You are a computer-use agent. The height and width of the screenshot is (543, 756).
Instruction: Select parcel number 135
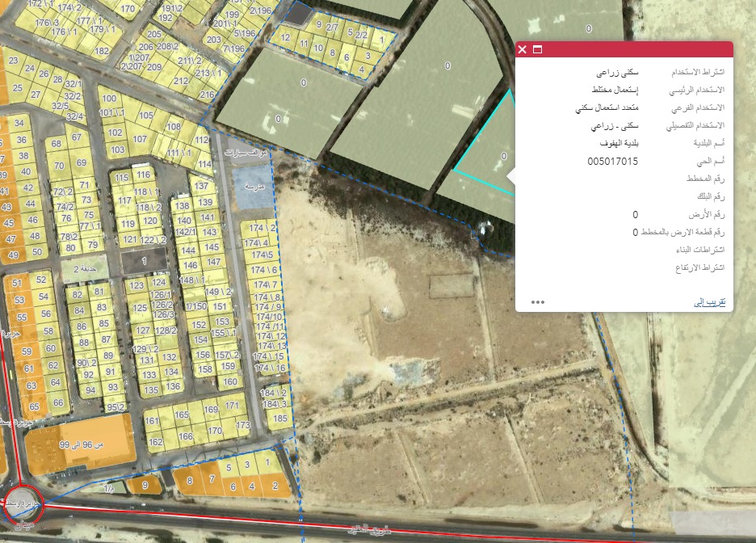(149, 390)
